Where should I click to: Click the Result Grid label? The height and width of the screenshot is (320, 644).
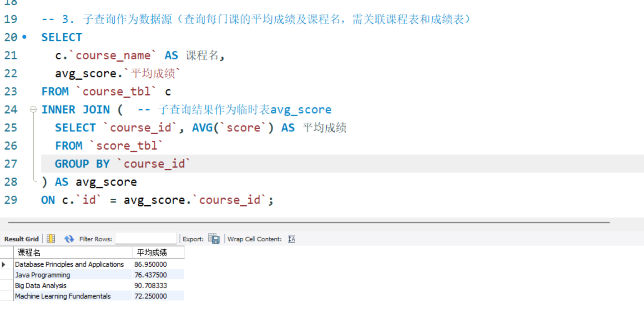pos(21,239)
